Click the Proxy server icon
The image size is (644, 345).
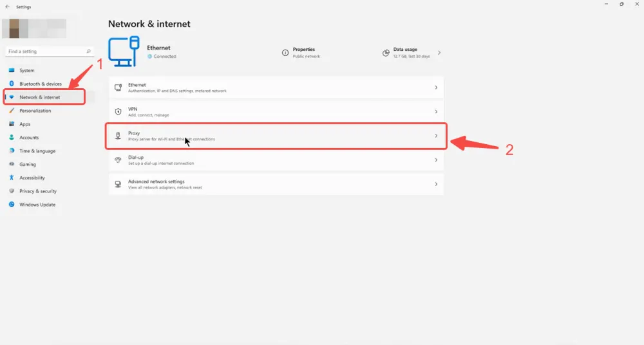pos(118,136)
